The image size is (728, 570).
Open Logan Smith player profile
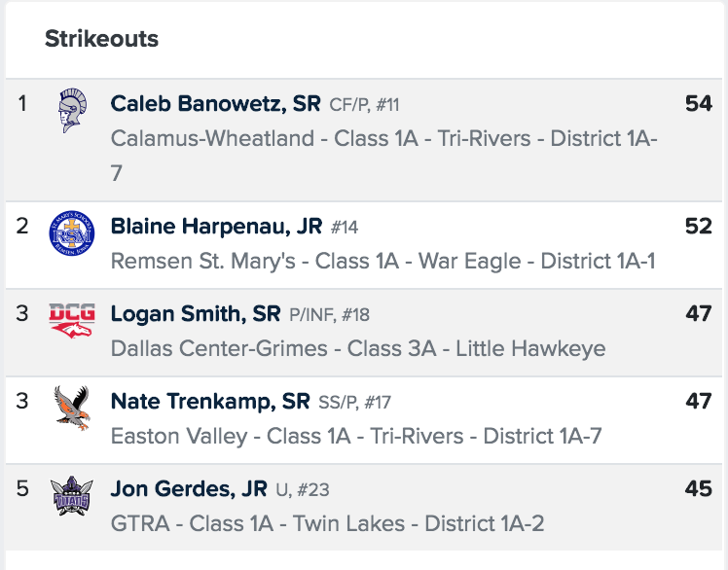[x=196, y=314]
